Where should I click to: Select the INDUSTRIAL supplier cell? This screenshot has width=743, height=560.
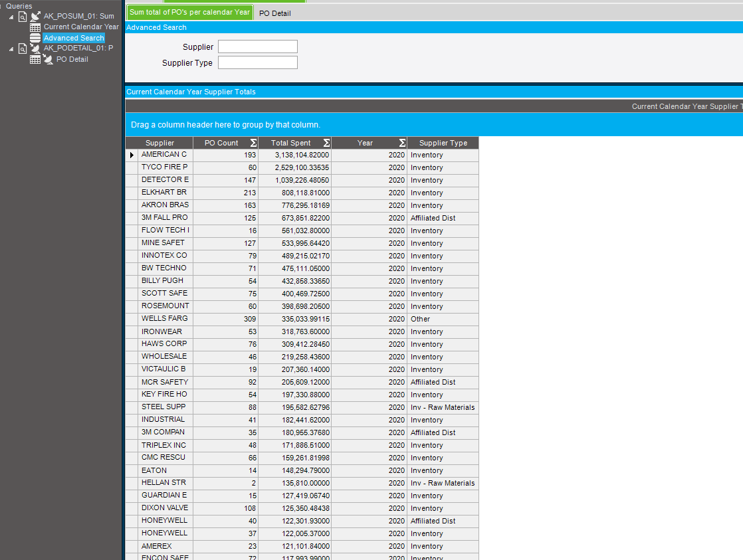point(165,420)
